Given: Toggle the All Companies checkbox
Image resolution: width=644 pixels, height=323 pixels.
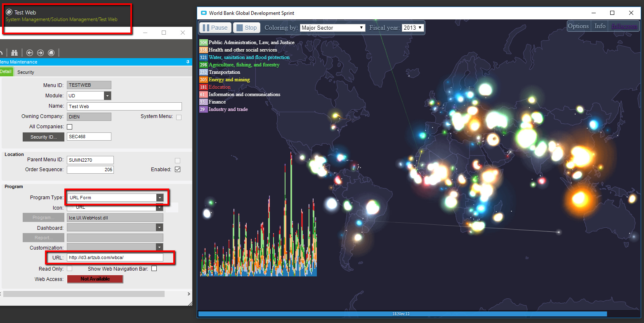Looking at the screenshot, I should coord(69,127).
